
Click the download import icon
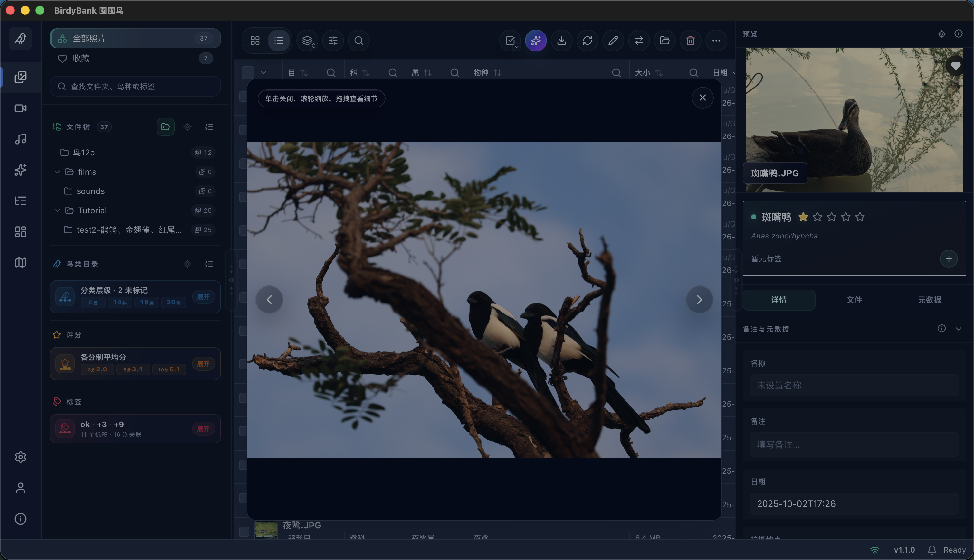click(x=561, y=40)
